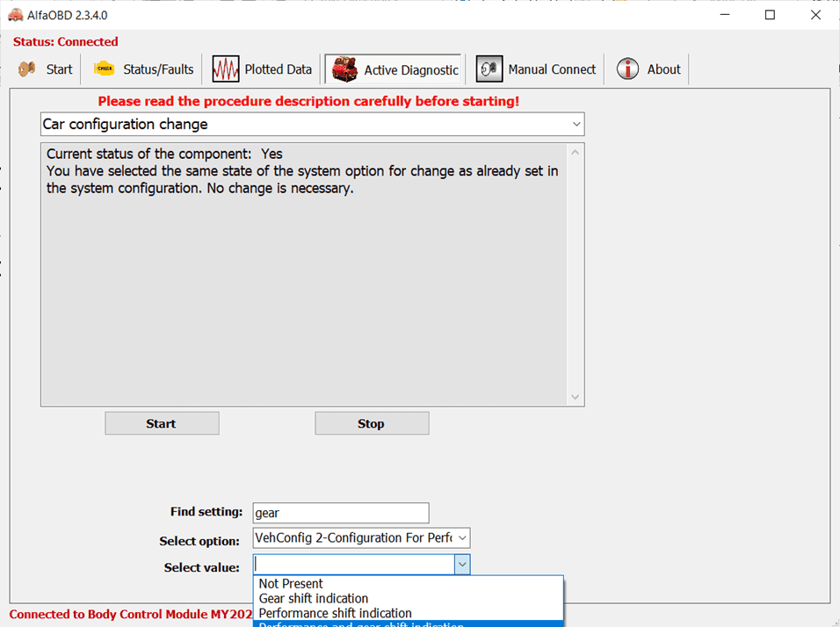This screenshot has width=840, height=627.
Task: Expand the Car configuration change dropdown
Action: [x=576, y=124]
